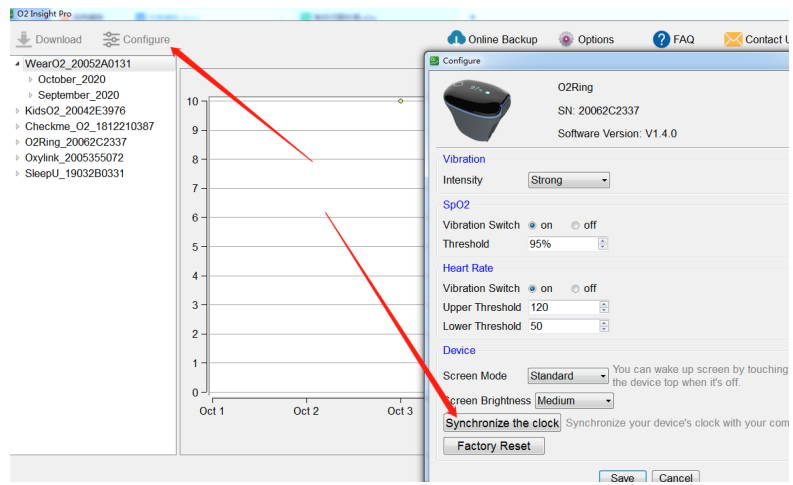Open Online Backup cloud icon

456,38
